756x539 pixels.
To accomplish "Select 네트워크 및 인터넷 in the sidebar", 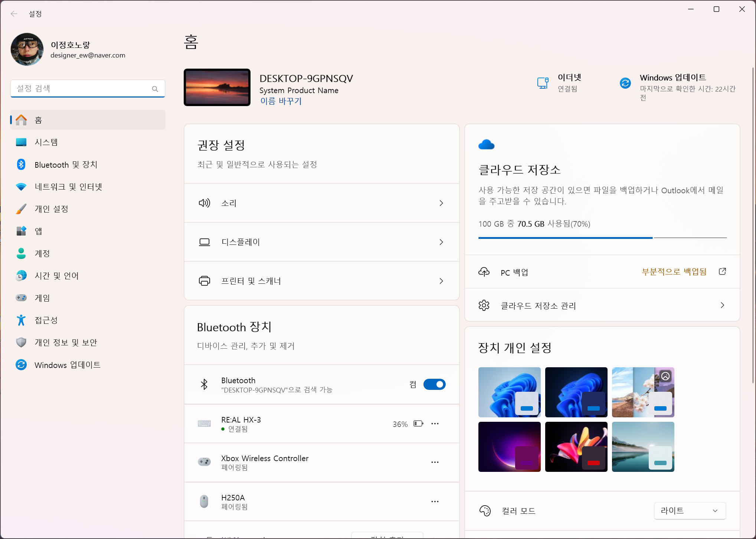I will click(x=69, y=187).
